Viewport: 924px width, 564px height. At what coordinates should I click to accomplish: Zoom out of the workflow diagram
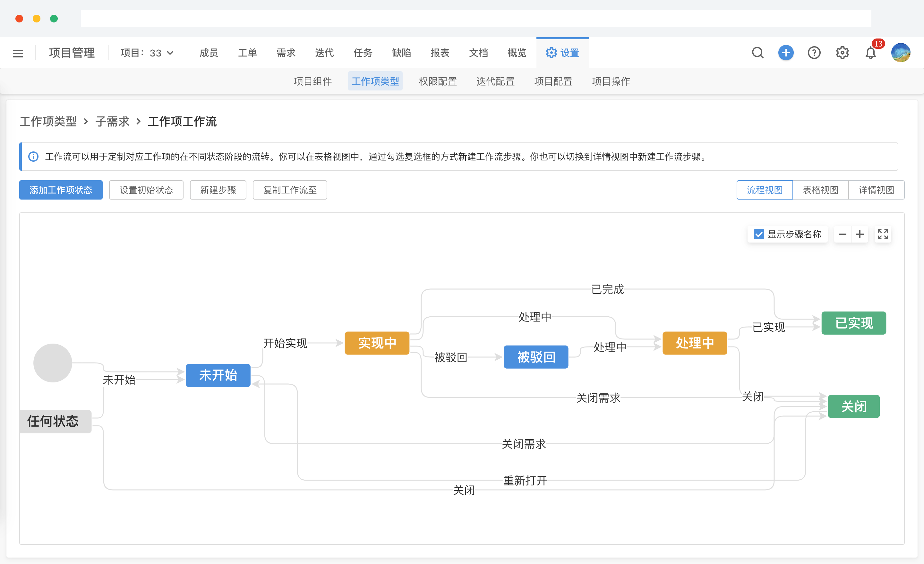(x=842, y=234)
